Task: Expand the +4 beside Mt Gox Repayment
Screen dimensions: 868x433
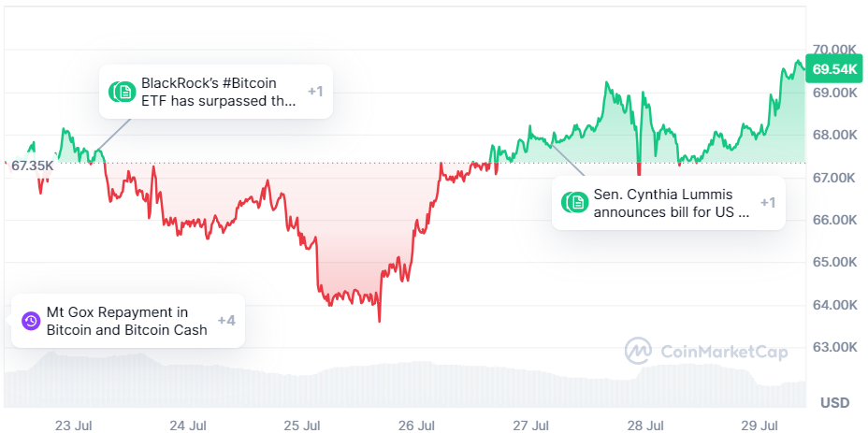Action: click(x=226, y=321)
